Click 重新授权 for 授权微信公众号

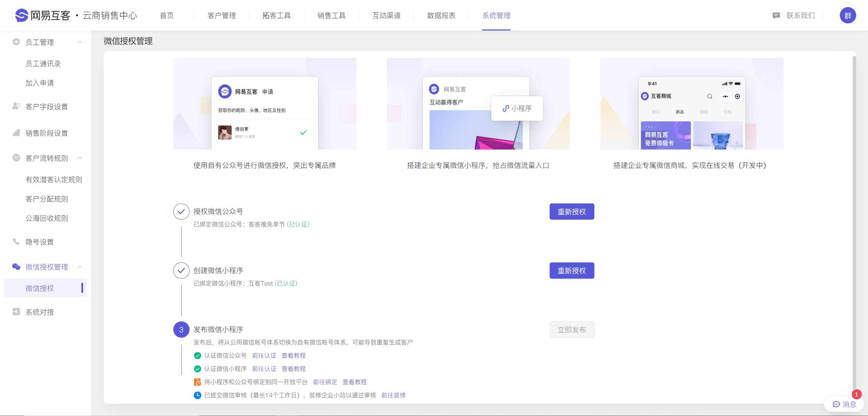tap(572, 212)
